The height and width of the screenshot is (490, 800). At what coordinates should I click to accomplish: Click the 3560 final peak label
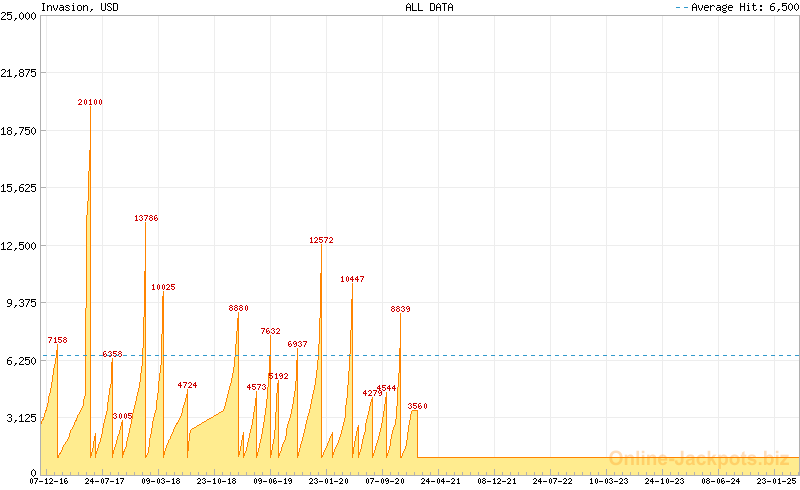pos(418,406)
